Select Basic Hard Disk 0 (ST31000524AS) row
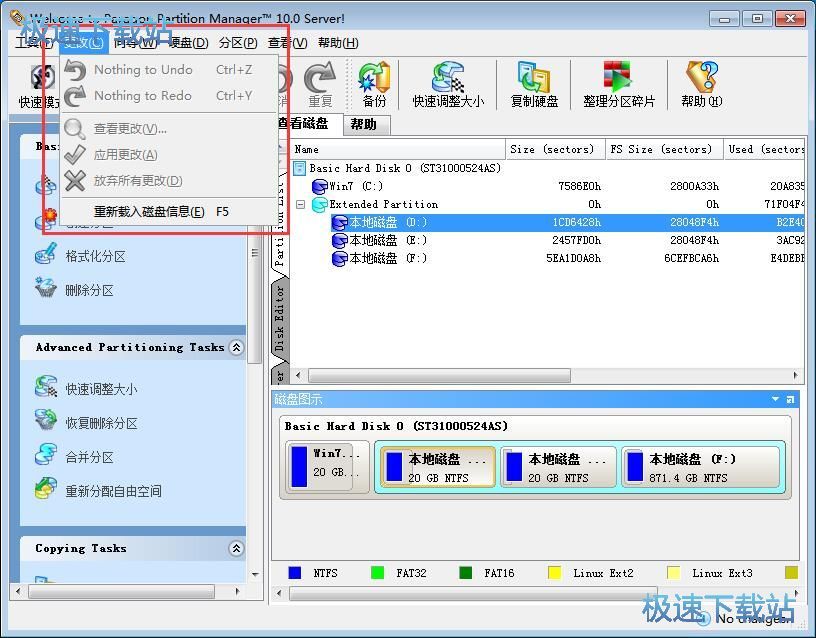This screenshot has width=816, height=638. (547, 168)
